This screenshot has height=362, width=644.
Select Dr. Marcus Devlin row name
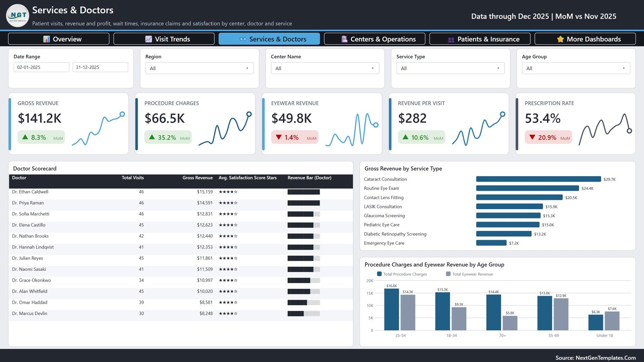click(29, 314)
